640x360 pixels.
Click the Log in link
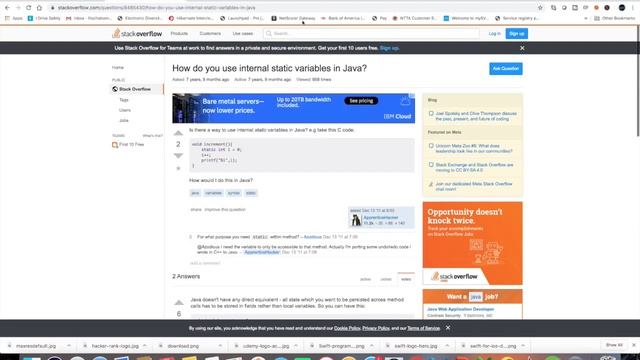click(x=494, y=33)
